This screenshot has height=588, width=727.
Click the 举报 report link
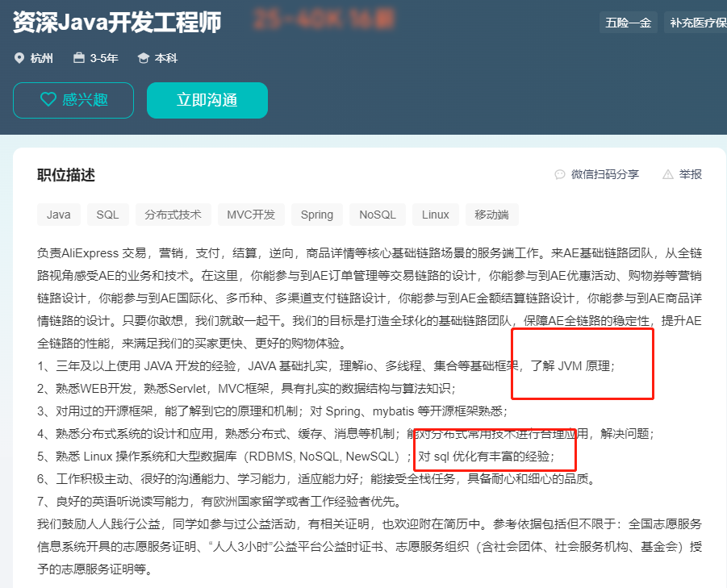pyautogui.click(x=691, y=175)
